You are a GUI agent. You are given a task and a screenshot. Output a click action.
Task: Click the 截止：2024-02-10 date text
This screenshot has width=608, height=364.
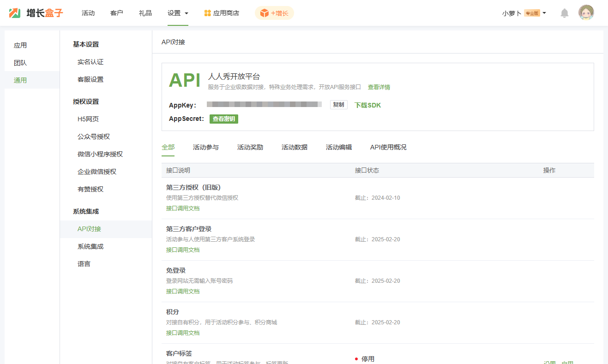tap(377, 198)
